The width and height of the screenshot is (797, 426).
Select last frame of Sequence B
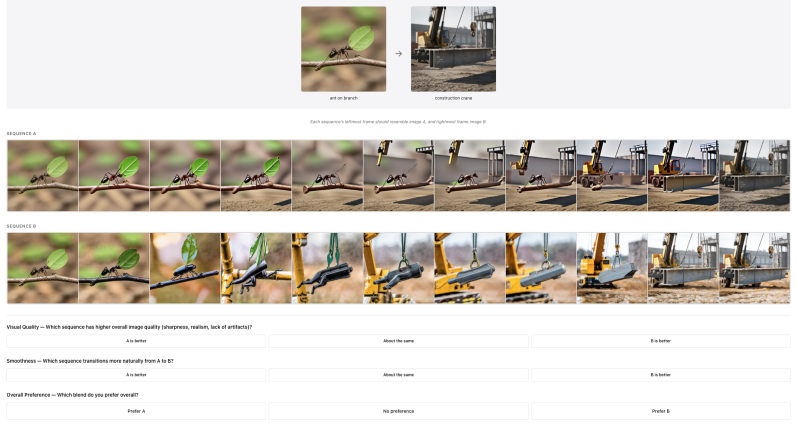(x=754, y=268)
